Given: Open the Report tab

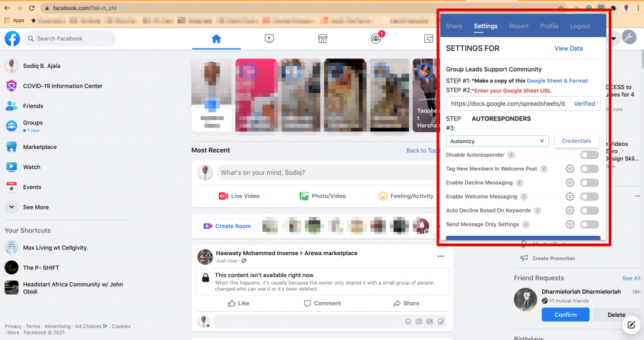Looking at the screenshot, I should coord(519,26).
